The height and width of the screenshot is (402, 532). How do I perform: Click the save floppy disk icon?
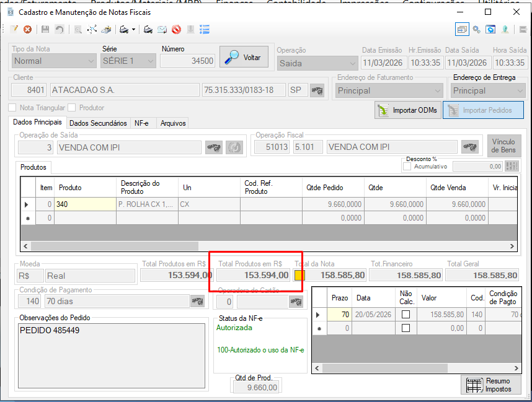point(45,30)
